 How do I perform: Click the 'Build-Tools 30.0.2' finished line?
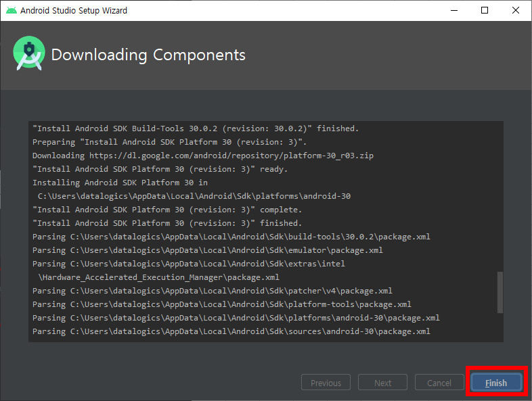point(196,128)
